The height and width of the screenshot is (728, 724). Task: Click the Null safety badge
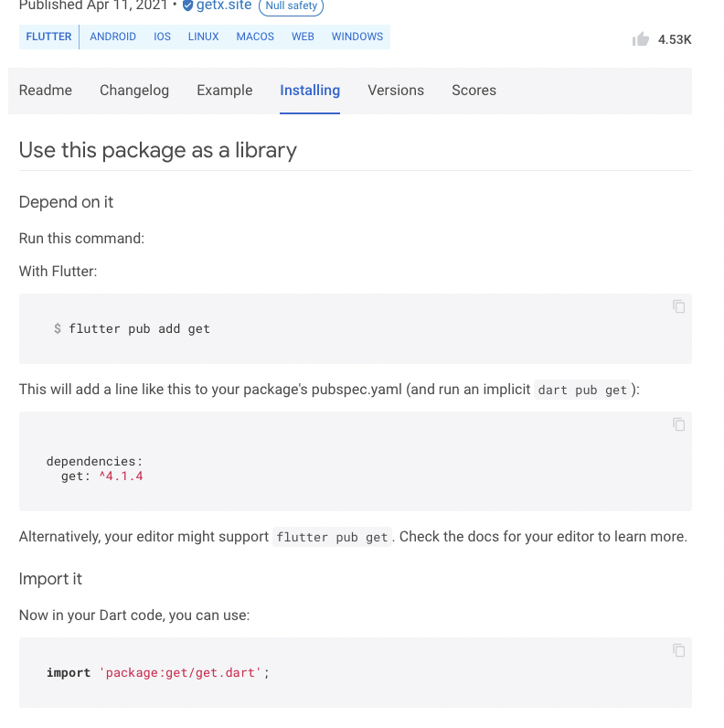click(291, 6)
